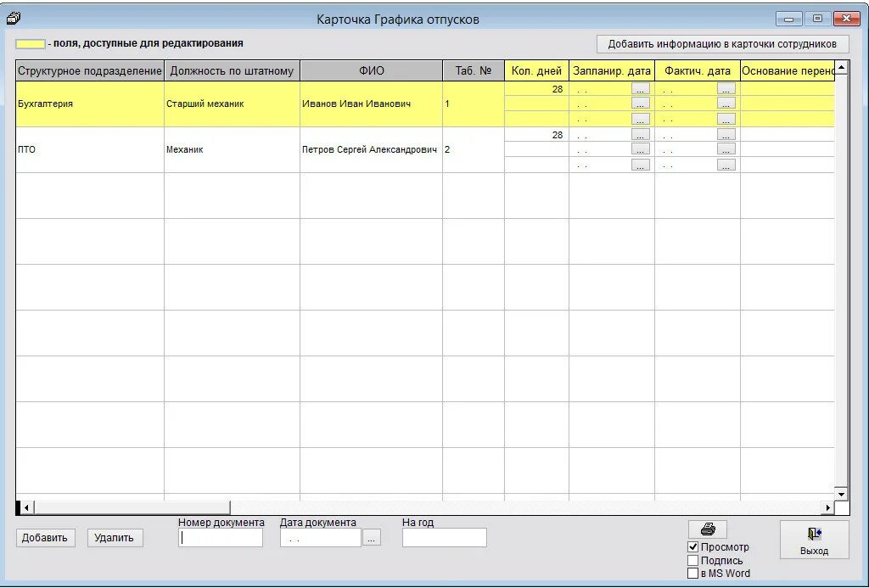Open planned date picker in Иванов's second row
The width and height of the screenshot is (869, 588).
641,104
